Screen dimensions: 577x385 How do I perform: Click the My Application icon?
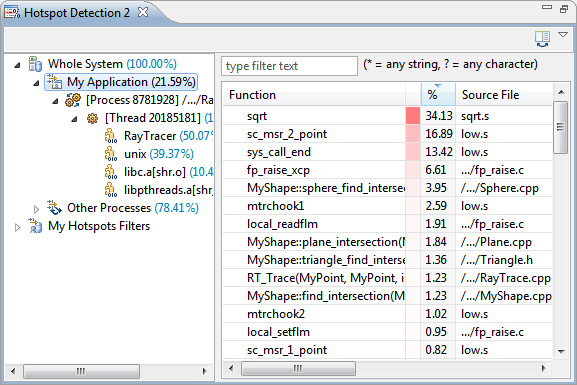tap(54, 82)
